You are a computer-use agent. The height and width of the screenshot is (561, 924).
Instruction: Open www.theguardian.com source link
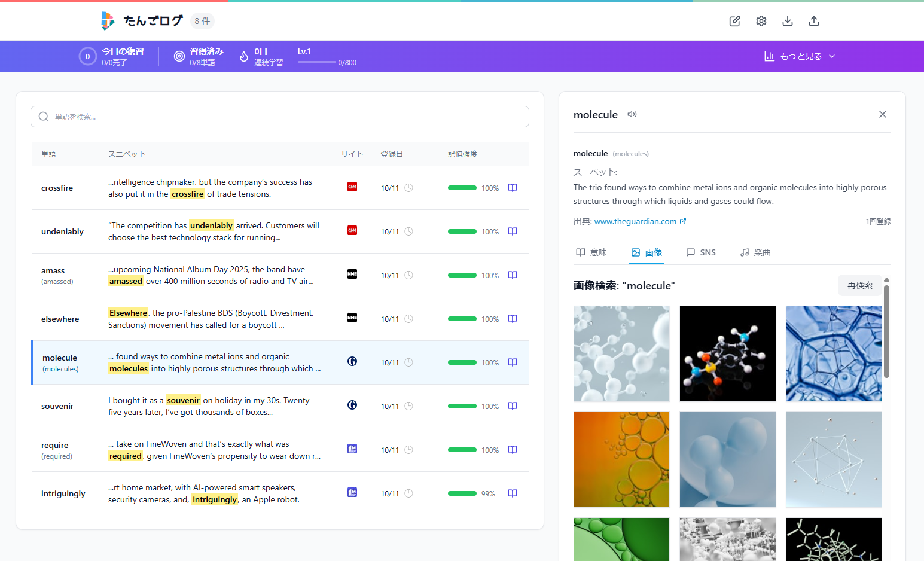[635, 221]
